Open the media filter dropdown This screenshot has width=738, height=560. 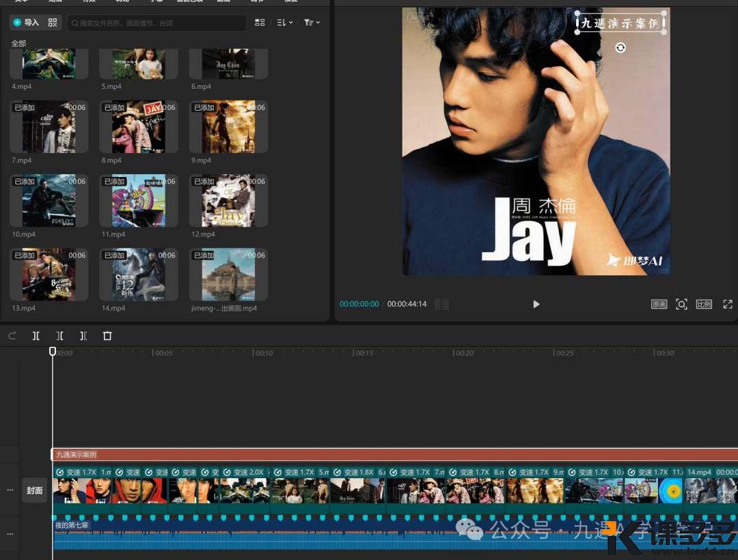[x=312, y=22]
